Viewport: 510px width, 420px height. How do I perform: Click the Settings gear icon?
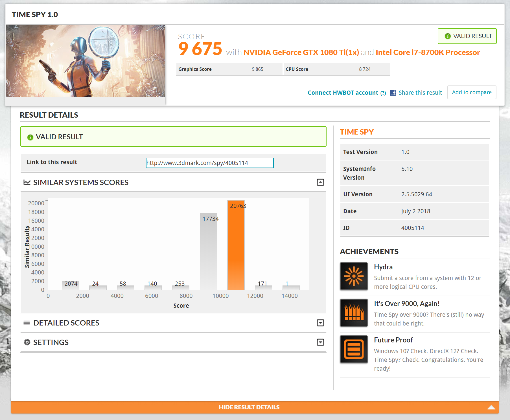click(27, 342)
